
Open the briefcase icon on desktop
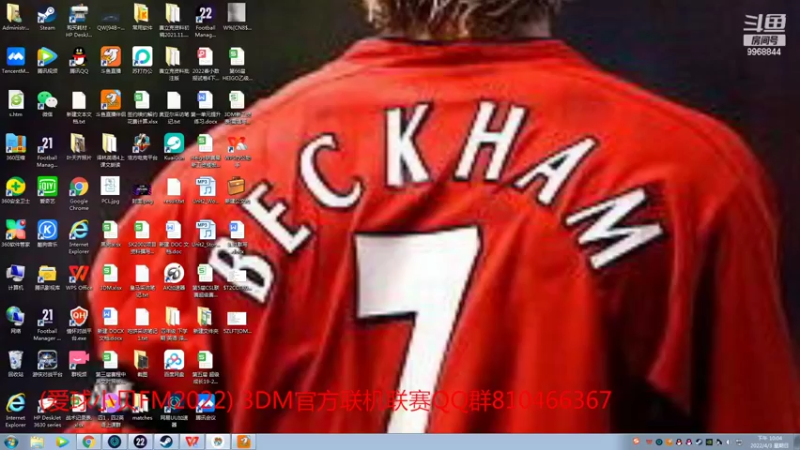(236, 190)
